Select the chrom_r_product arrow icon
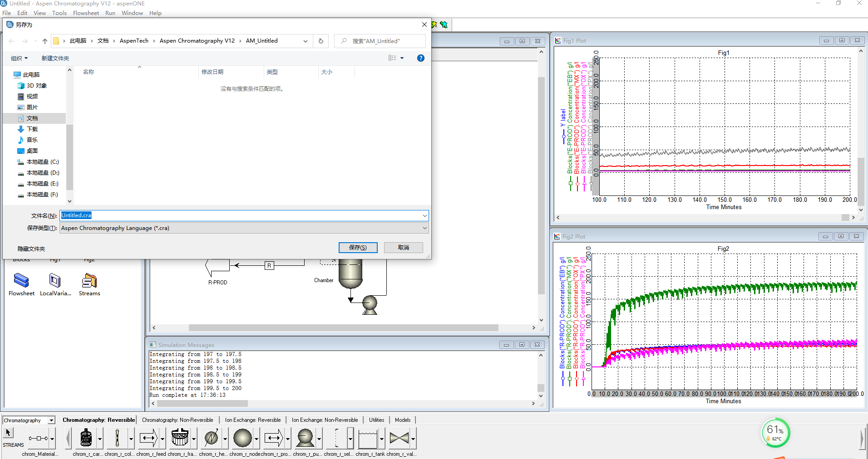The image size is (868, 459). (x=274, y=438)
